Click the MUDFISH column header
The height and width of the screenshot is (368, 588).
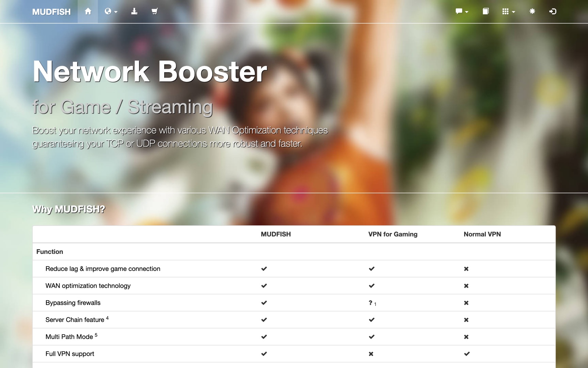click(276, 234)
